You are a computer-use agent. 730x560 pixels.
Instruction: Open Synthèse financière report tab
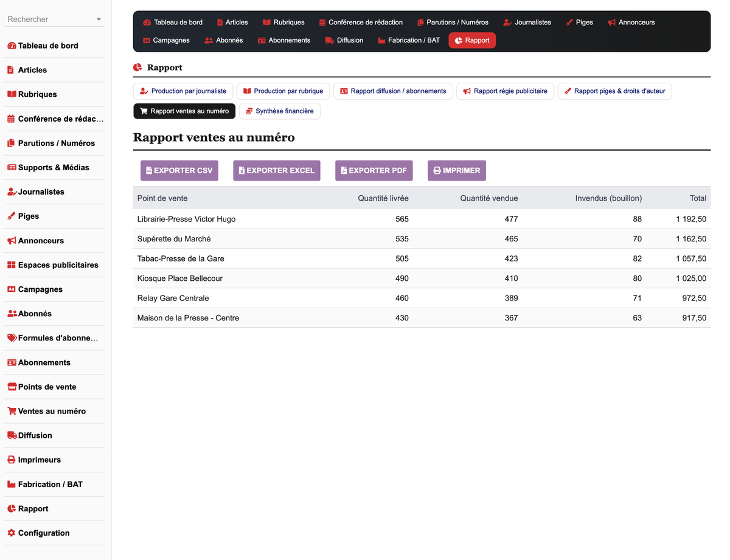(x=279, y=111)
